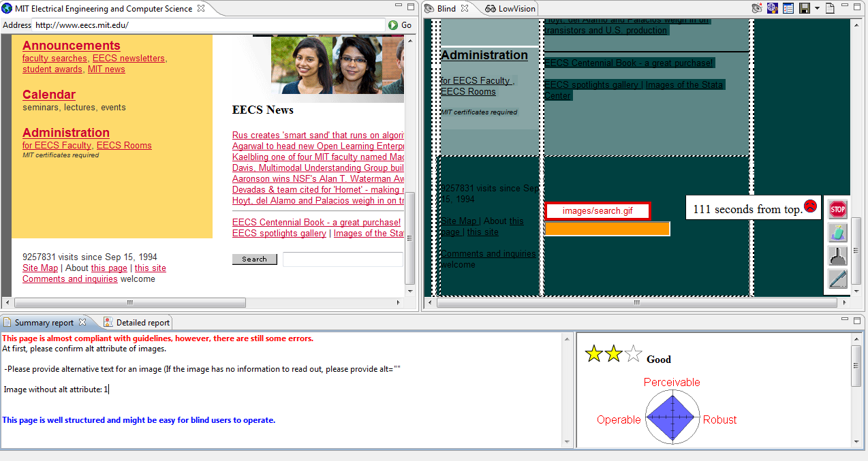Click the floppy disk save icon
The height and width of the screenshot is (461, 868).
(804, 8)
